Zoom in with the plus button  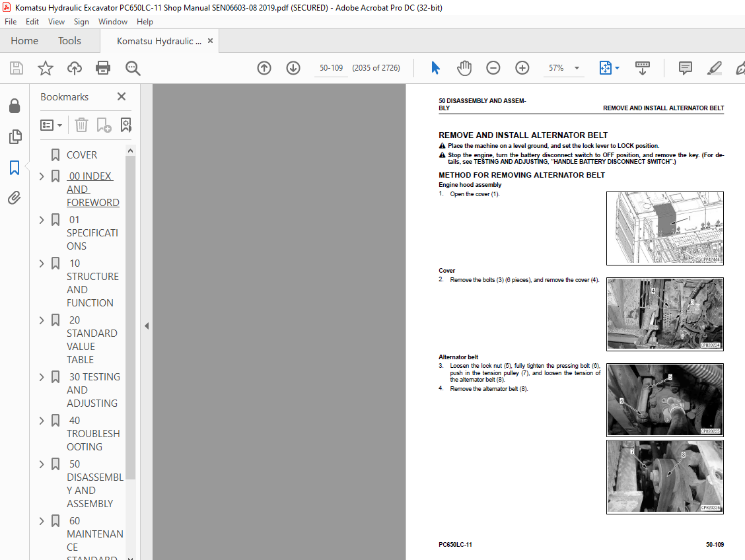click(x=522, y=68)
